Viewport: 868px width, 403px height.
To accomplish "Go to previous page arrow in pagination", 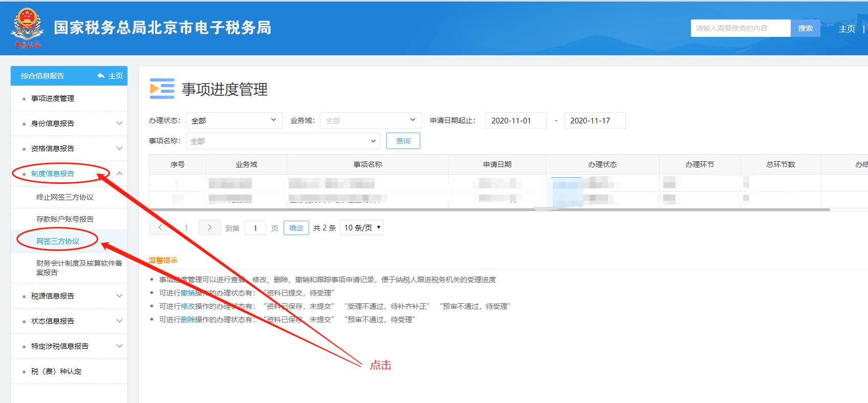I will pyautogui.click(x=160, y=227).
